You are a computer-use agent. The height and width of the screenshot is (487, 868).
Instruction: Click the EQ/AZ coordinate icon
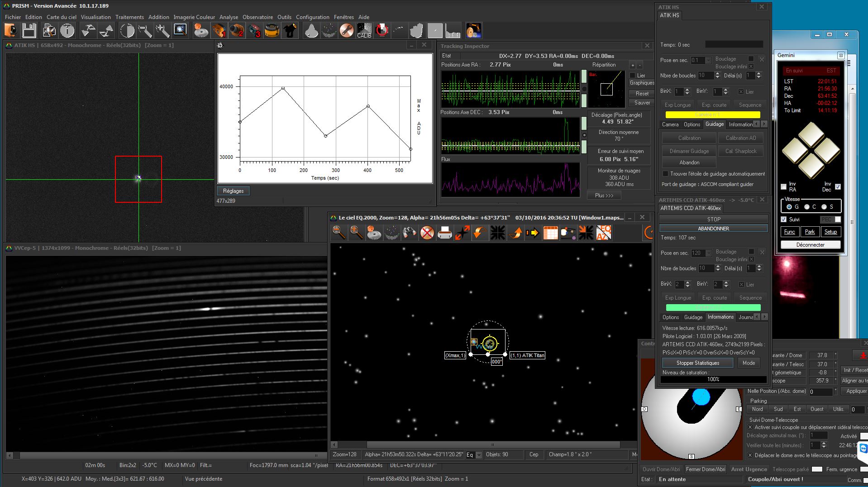[x=603, y=233]
